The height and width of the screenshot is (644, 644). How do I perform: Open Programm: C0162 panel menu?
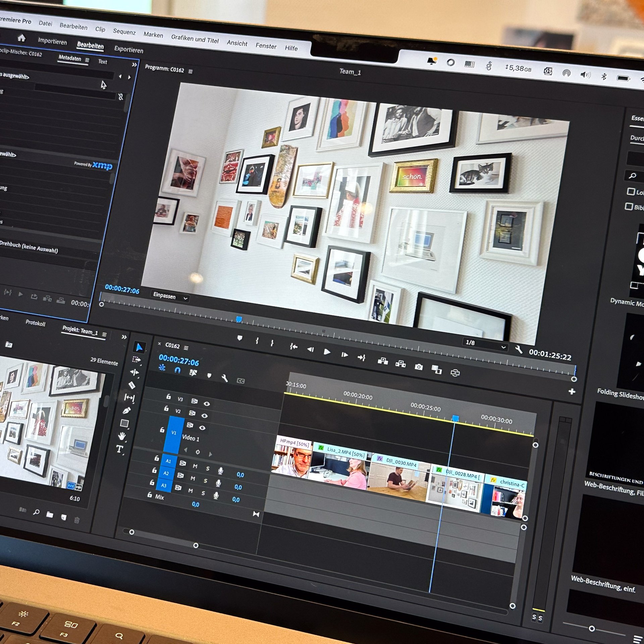coord(191,71)
